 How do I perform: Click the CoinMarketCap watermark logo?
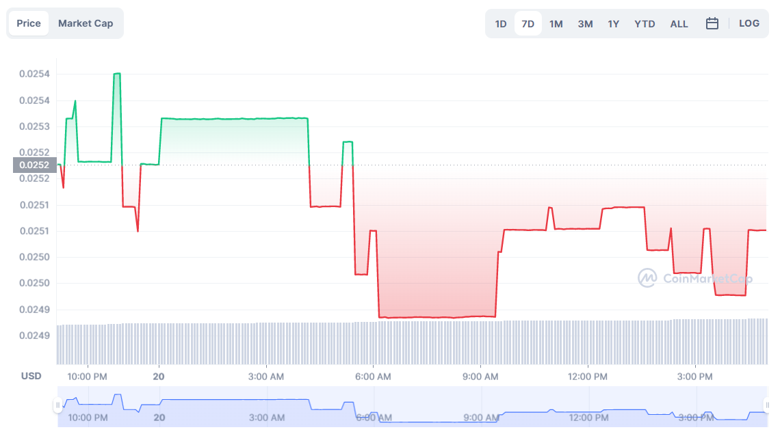tap(695, 278)
